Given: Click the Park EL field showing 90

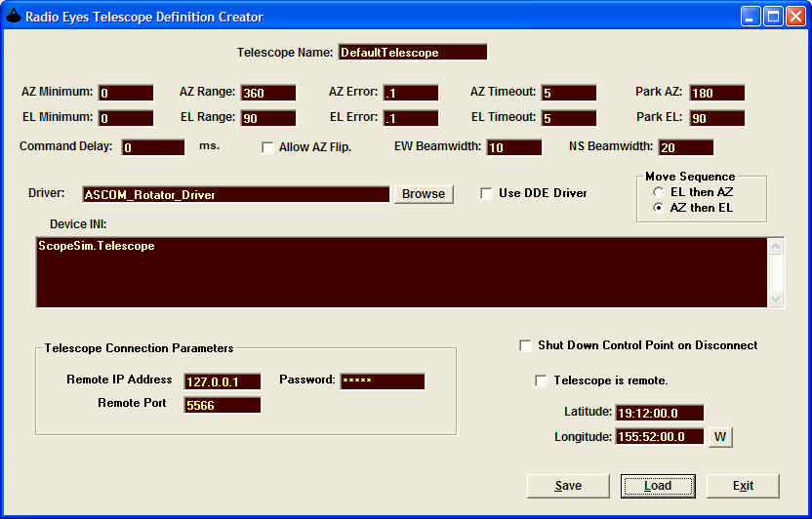Looking at the screenshot, I should coord(717,118).
